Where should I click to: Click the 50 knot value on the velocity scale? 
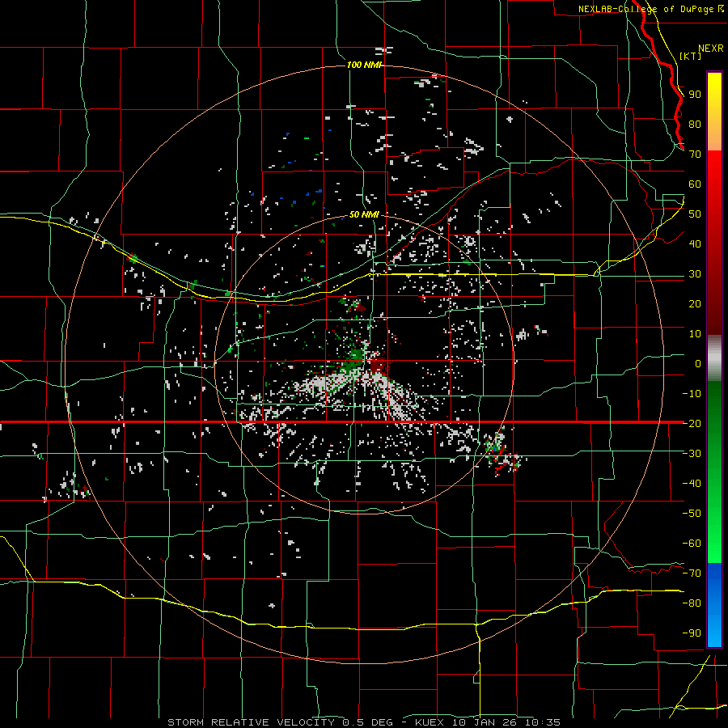click(695, 214)
